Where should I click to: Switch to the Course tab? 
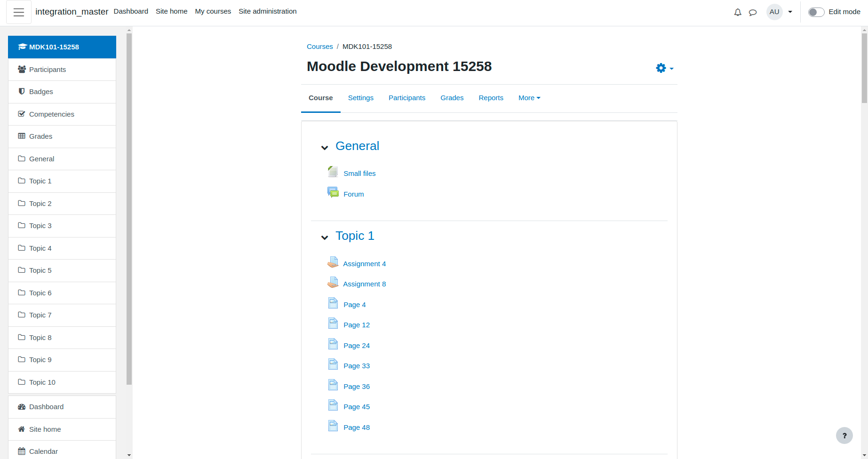coord(321,98)
